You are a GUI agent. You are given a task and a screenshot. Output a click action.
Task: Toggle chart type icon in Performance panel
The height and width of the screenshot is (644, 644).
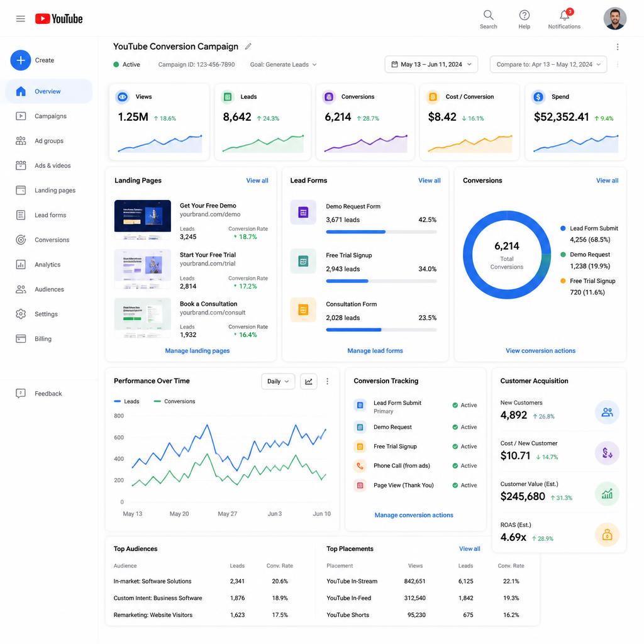(x=308, y=382)
